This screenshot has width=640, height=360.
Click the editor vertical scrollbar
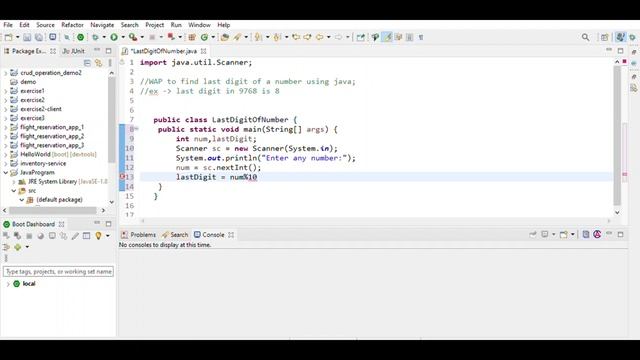[x=617, y=135]
